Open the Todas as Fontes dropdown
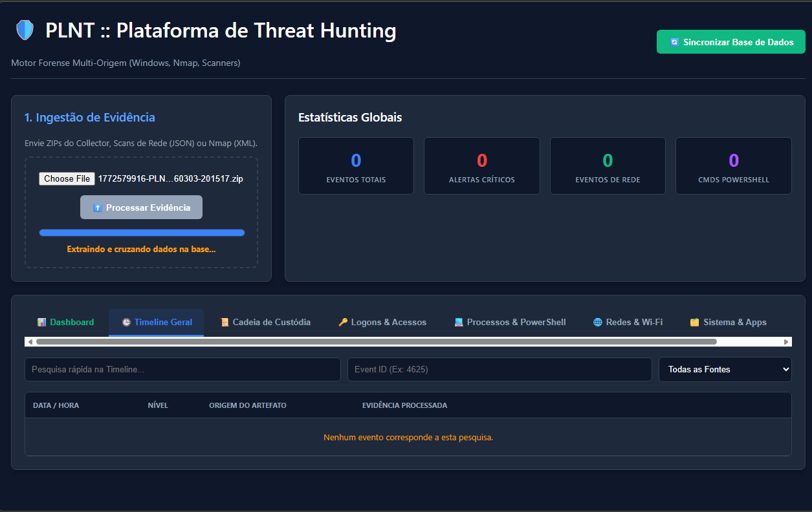The width and height of the screenshot is (812, 512). tap(725, 369)
